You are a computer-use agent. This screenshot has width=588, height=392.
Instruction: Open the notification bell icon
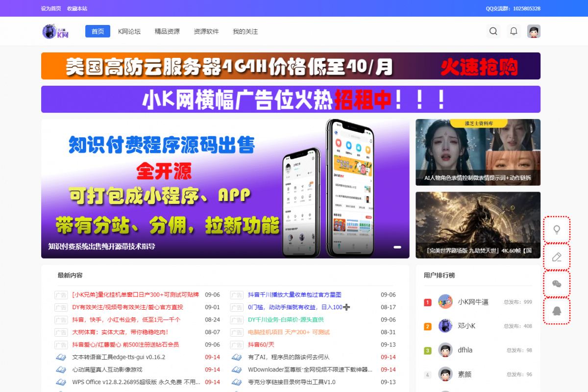click(514, 31)
